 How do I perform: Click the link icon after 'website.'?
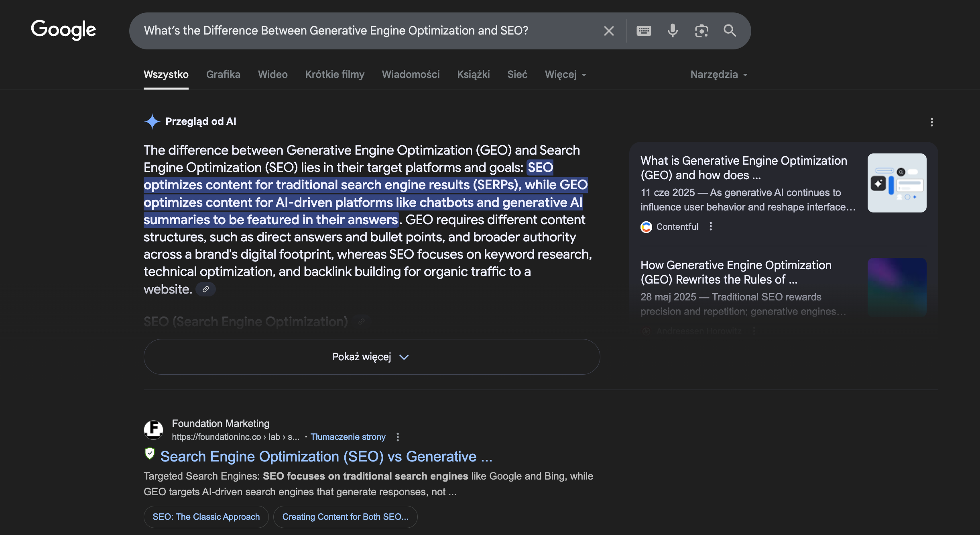(205, 289)
